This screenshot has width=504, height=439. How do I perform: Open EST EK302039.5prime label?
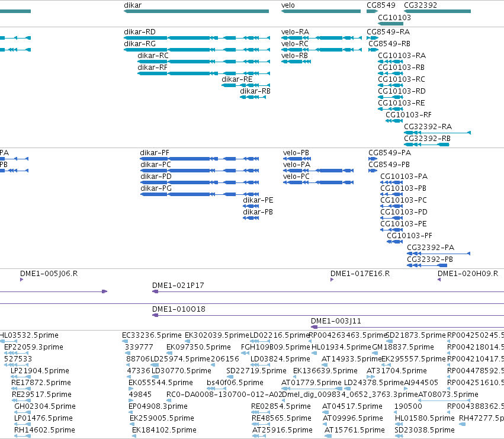(217, 336)
